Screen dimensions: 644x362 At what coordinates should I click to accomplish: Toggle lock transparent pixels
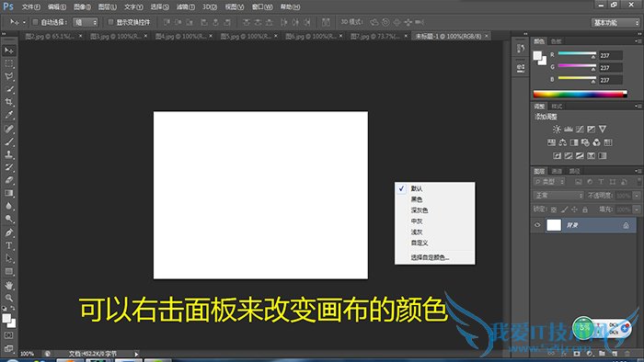pos(554,209)
